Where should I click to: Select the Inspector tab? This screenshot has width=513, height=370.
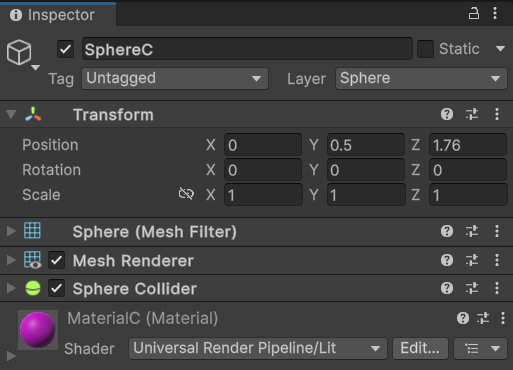point(58,15)
